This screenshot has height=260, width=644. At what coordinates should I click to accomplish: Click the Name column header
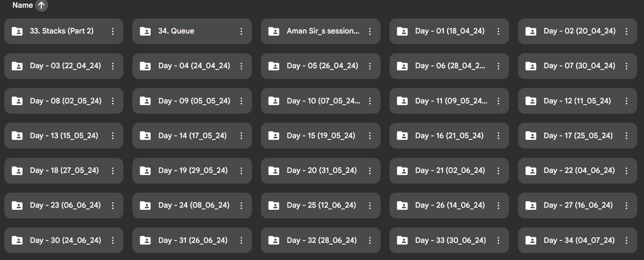click(23, 6)
